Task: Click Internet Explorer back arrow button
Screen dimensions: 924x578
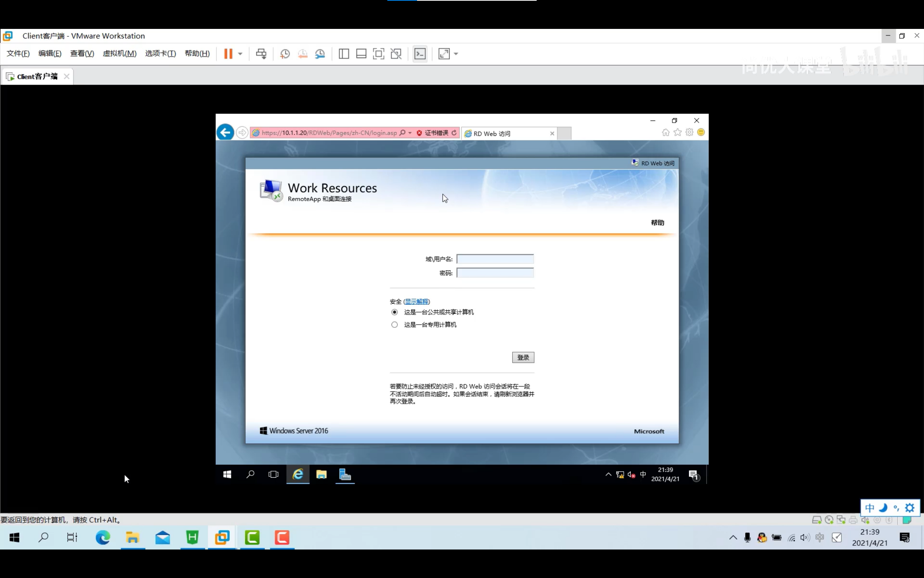Action: [225, 133]
